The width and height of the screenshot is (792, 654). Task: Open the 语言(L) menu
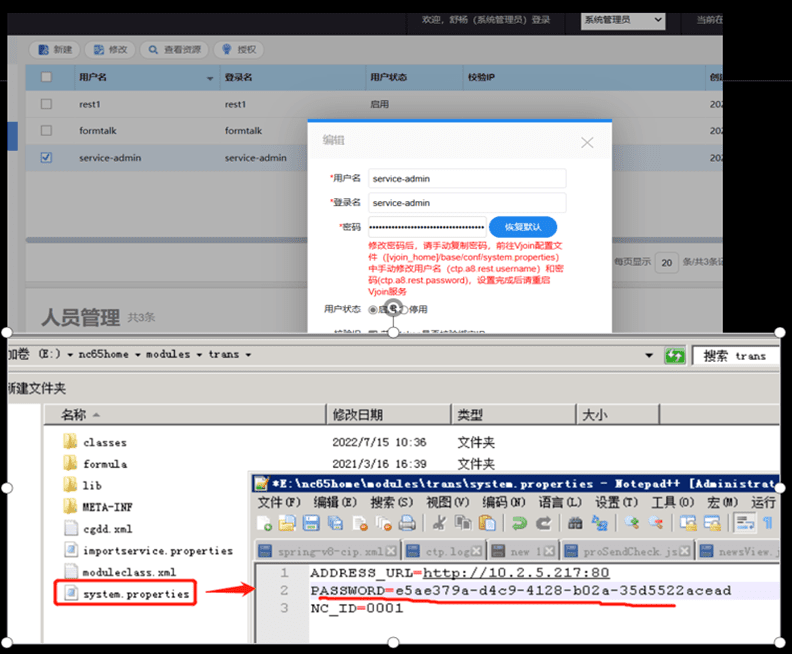pyautogui.click(x=560, y=502)
